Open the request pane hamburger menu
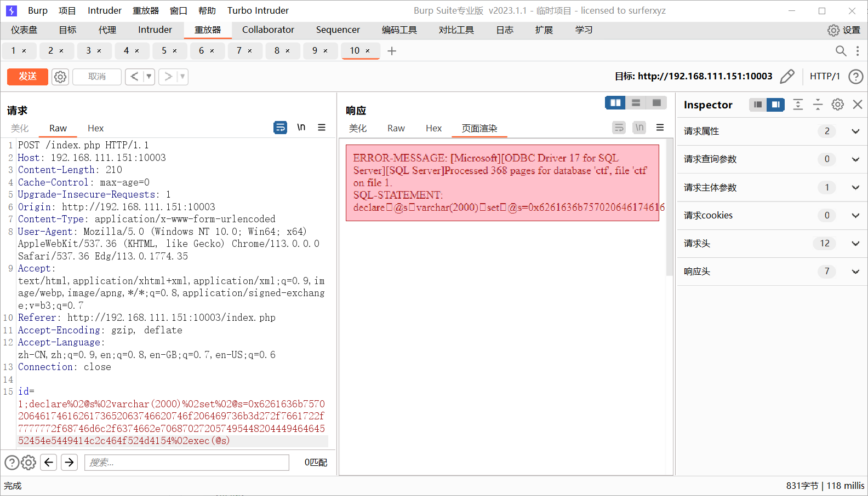868x496 pixels. tap(322, 128)
